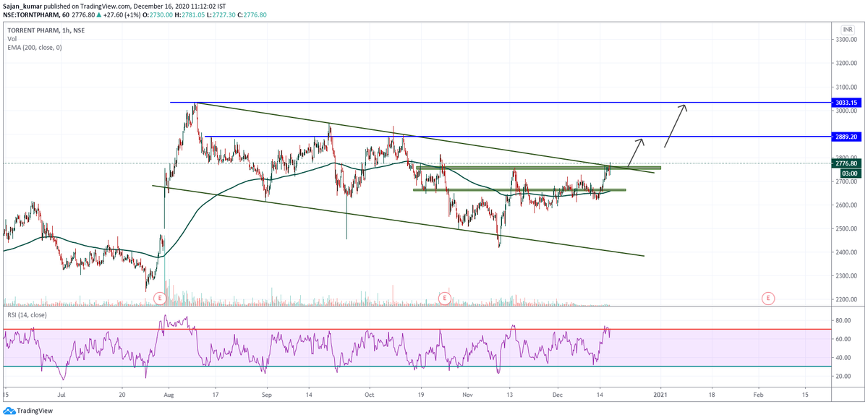Click the Dec label on time axis
The height and width of the screenshot is (420, 868).
tap(557, 395)
